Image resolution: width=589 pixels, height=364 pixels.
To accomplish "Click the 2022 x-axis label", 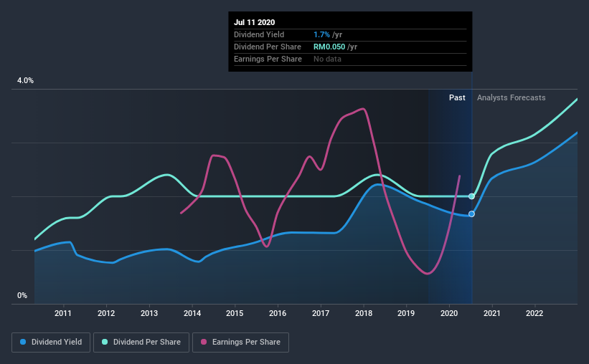I will 534,313.
